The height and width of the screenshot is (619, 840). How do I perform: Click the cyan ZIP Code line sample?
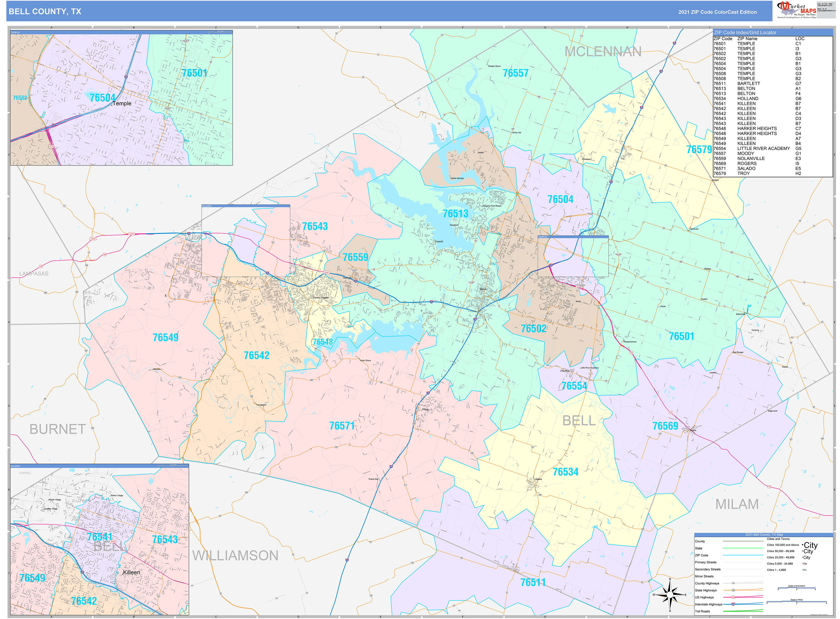coord(743,555)
